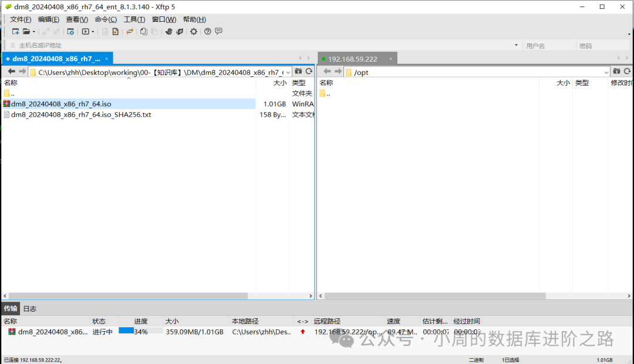
Task: Click the local scrollbar right arrow
Action: [x=311, y=296]
